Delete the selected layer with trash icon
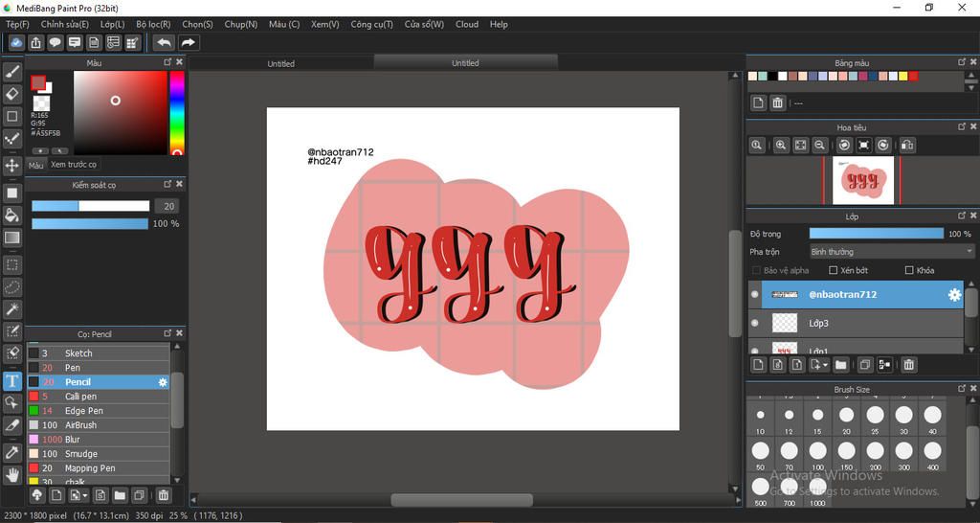980x523 pixels. click(909, 365)
